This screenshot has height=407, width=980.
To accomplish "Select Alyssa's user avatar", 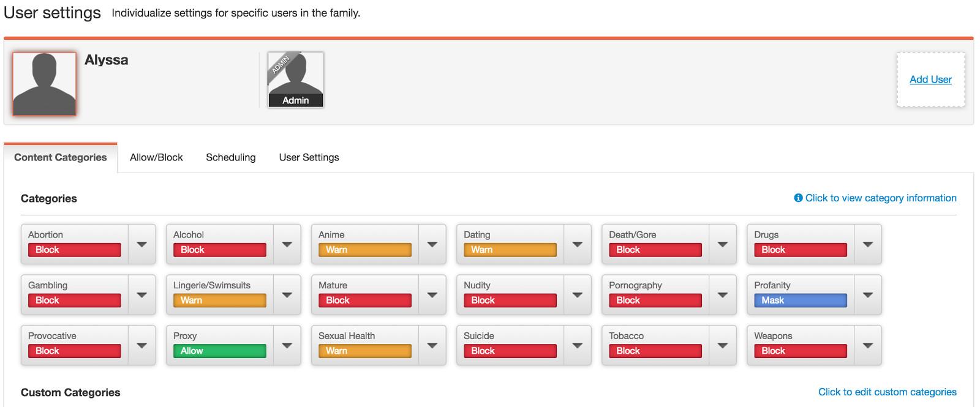I will pos(45,84).
